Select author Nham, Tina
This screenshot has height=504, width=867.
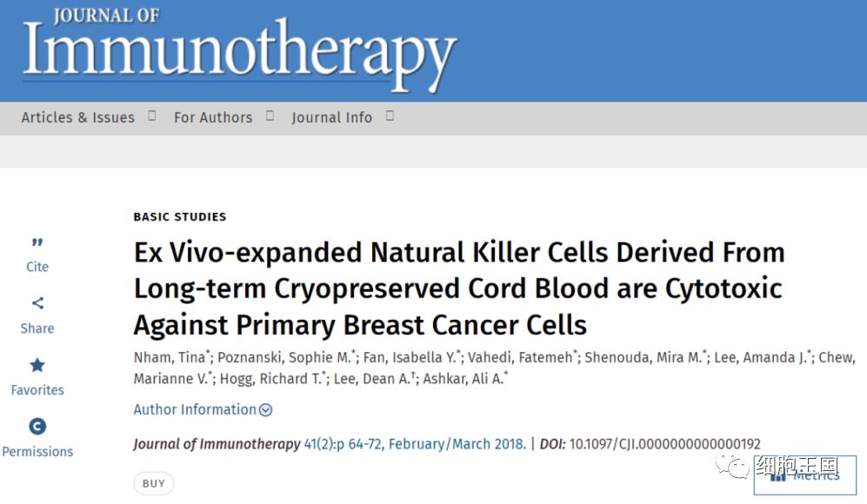click(x=170, y=357)
